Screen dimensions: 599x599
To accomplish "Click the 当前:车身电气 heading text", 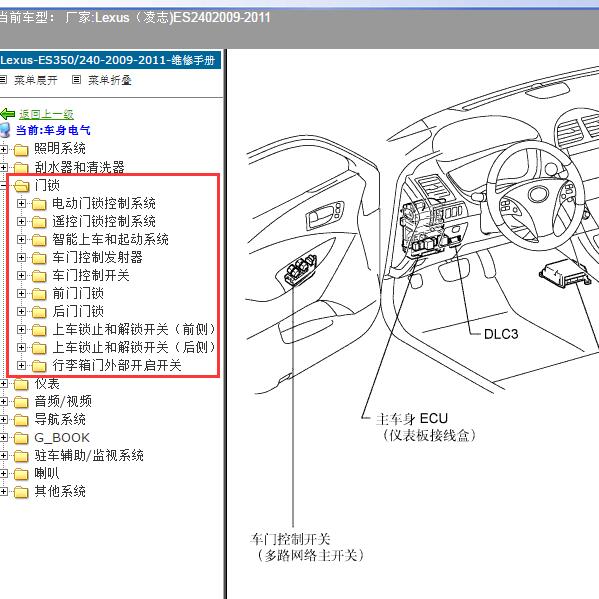I will pos(53,130).
